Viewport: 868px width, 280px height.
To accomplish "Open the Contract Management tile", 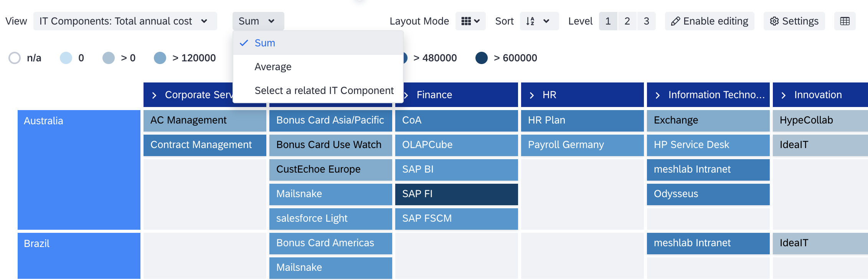I will [205, 145].
